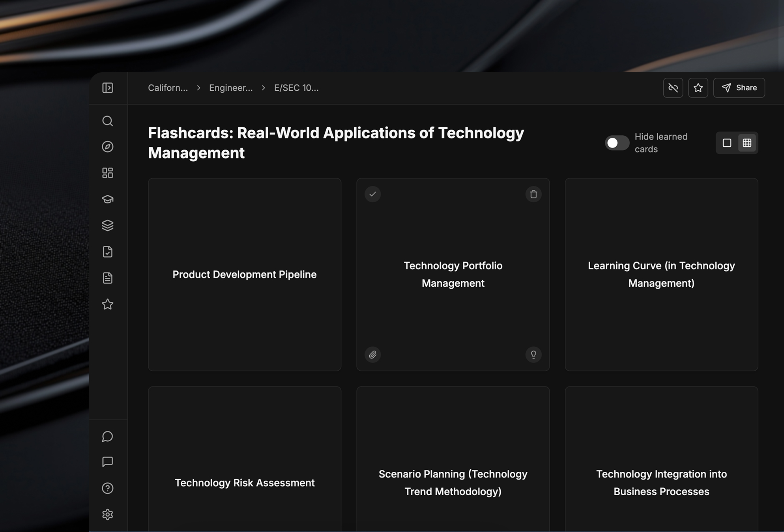The image size is (784, 532).
Task: Click the Hide learned cards label
Action: pyautogui.click(x=661, y=143)
